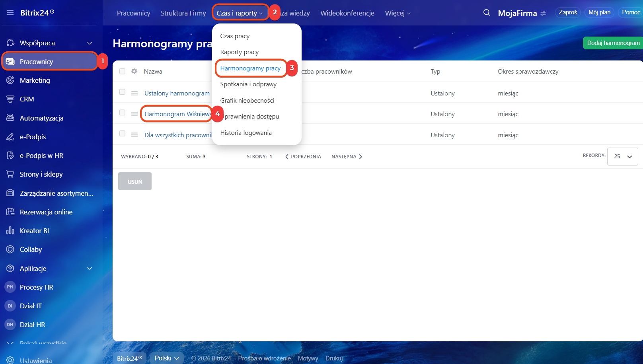Open the Ustalony harmonogram link
This screenshot has height=364, width=643.
[177, 93]
